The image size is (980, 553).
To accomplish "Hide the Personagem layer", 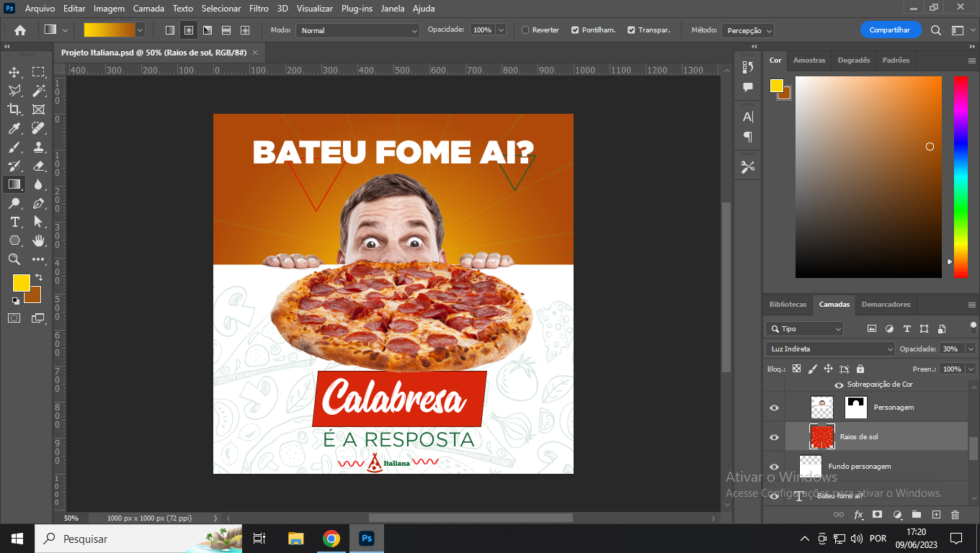I will pos(774,408).
